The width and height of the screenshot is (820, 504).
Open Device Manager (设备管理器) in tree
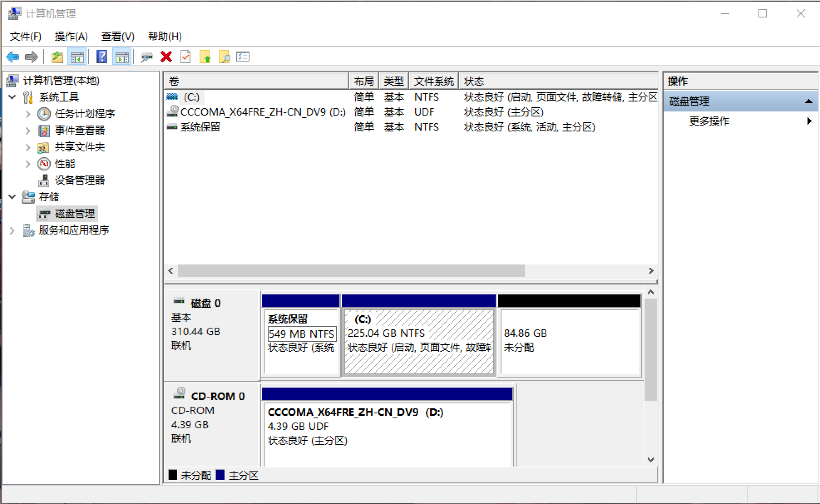(80, 180)
